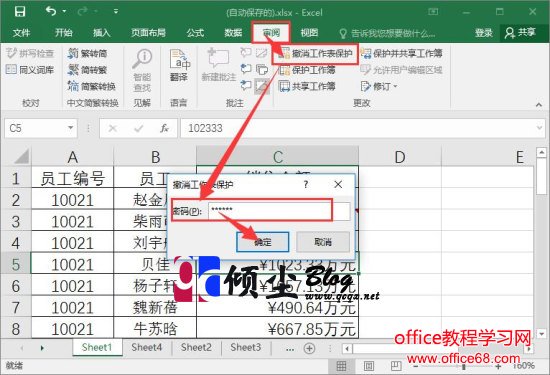This screenshot has height=375, width=550.
Task: Open the 文件 menu tab
Action: 21,33
